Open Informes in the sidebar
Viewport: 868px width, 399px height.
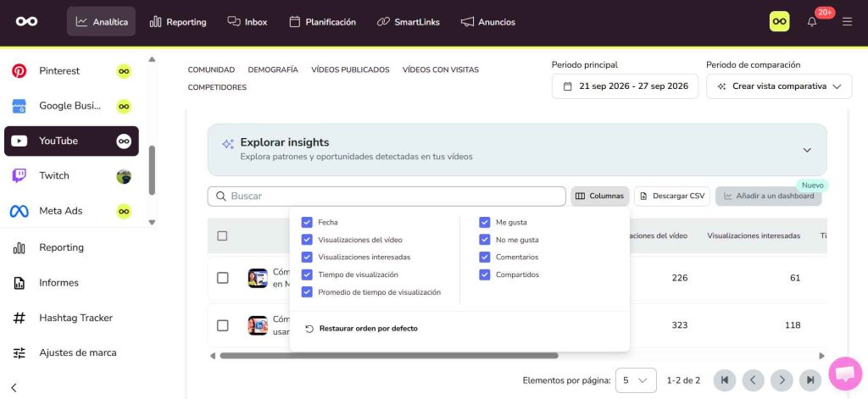pos(58,283)
